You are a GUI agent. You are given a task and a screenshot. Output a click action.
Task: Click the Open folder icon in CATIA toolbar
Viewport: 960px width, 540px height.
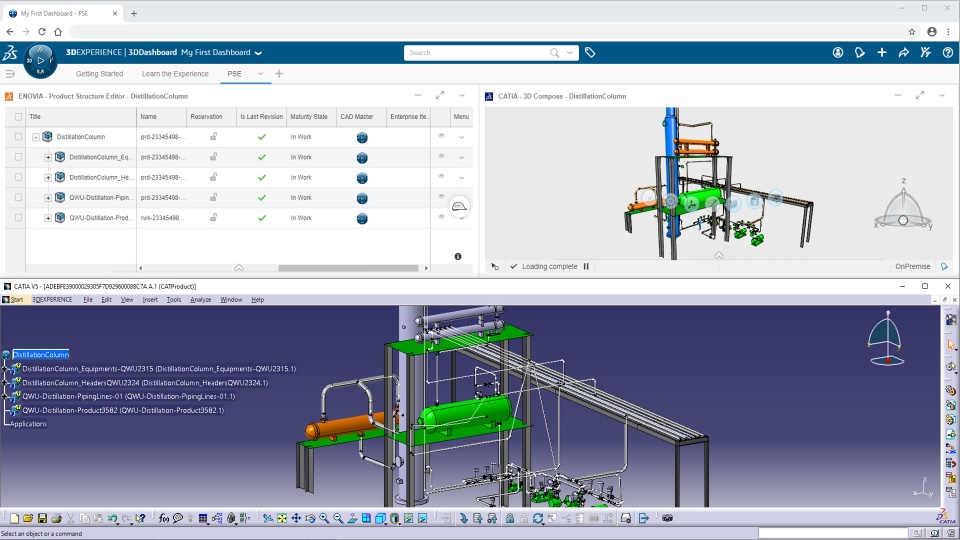point(28,519)
